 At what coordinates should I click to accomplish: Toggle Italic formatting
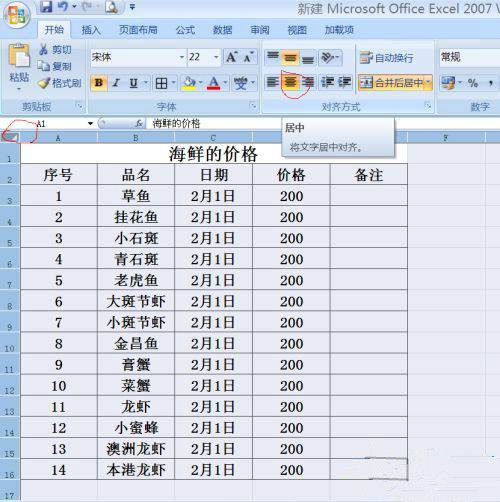[x=116, y=83]
